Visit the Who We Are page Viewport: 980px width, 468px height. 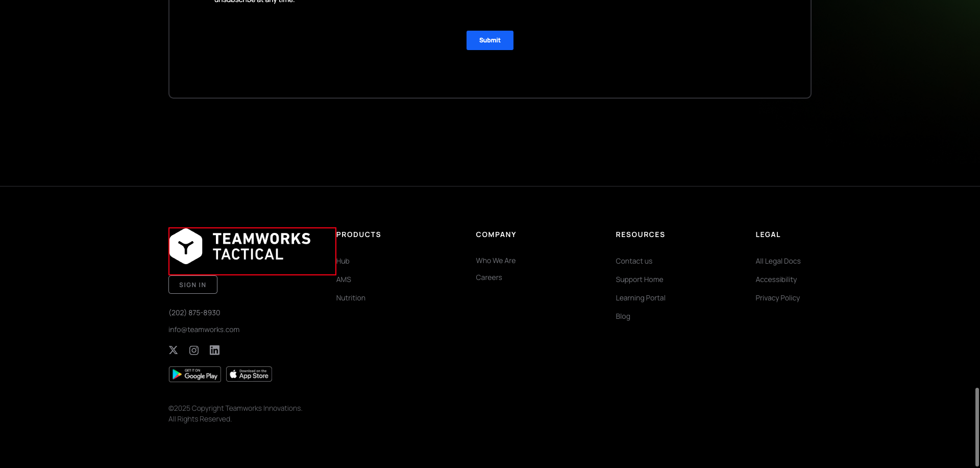click(x=496, y=261)
